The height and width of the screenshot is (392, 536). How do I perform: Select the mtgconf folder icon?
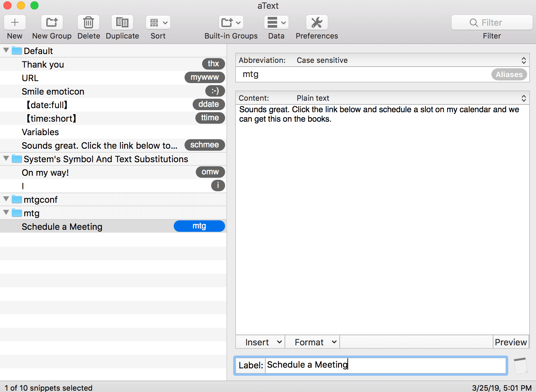pyautogui.click(x=17, y=199)
